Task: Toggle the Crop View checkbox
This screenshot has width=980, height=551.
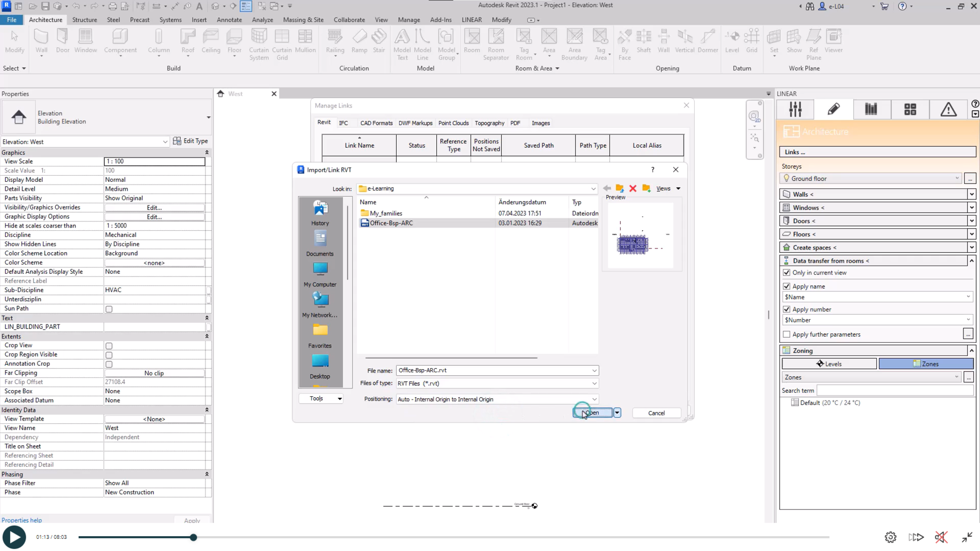Action: (x=109, y=346)
